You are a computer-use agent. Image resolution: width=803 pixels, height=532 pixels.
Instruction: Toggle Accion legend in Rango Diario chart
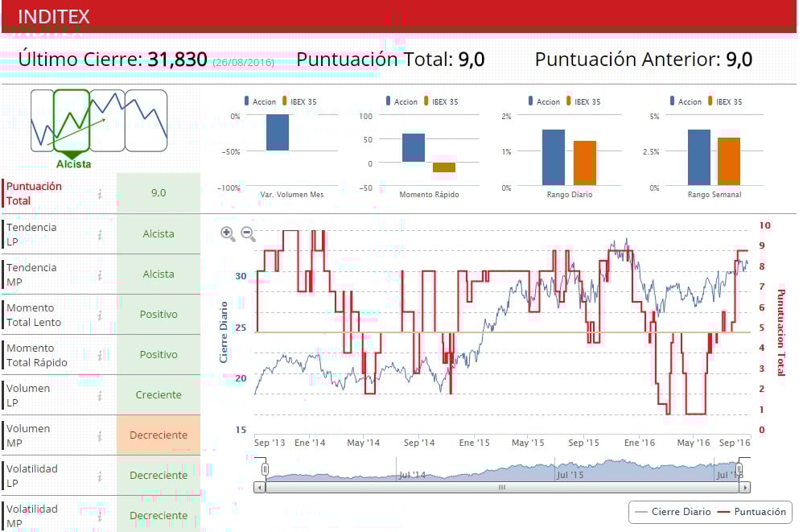[x=545, y=101]
